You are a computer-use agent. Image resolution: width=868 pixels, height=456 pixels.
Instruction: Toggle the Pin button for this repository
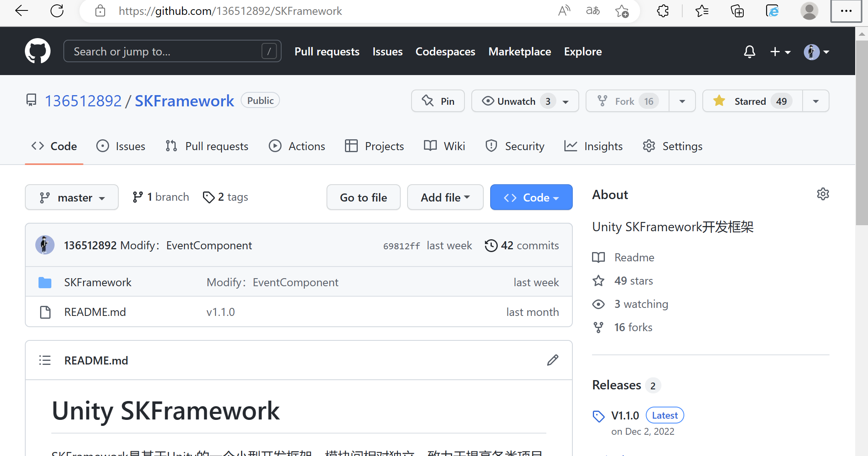[438, 101]
